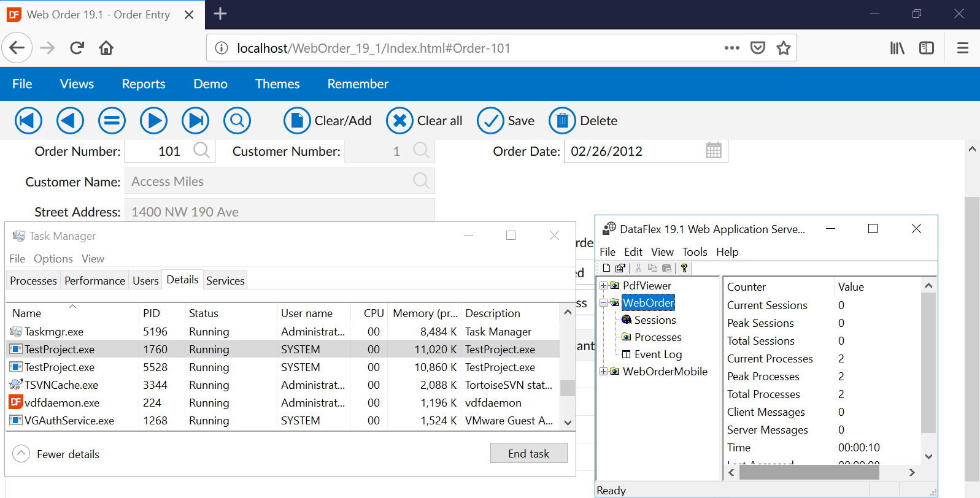Click the previous record arrow icon
Viewport: 980px width, 498px height.
(70, 121)
